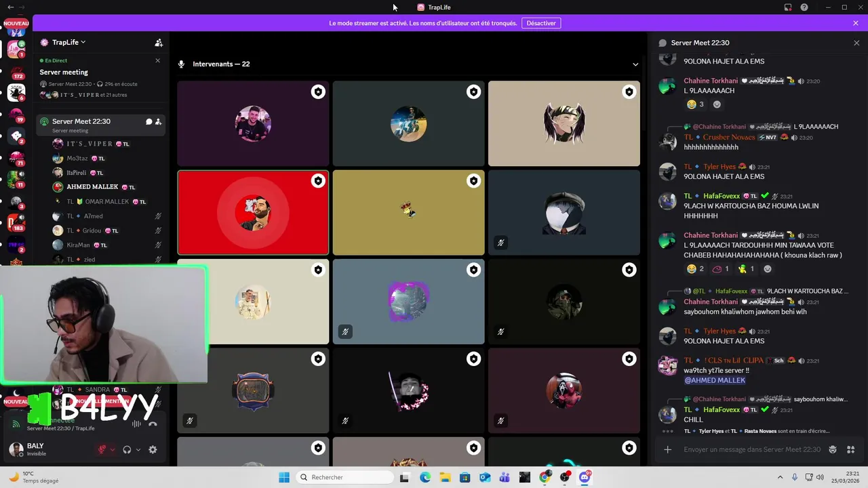The height and width of the screenshot is (488, 868).
Task: Open the apps launcher icon in chat input
Action: click(851, 449)
